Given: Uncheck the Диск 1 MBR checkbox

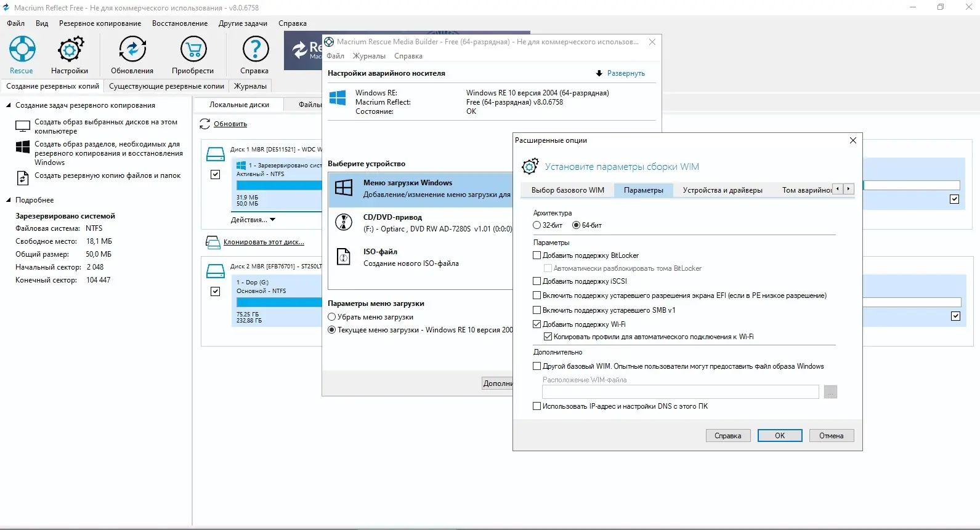Looking at the screenshot, I should (215, 174).
